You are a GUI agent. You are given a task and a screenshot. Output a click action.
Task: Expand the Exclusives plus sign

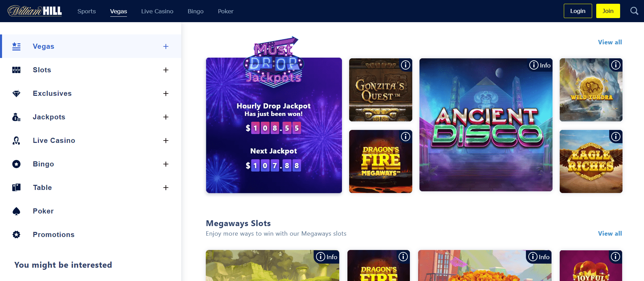[x=166, y=93]
